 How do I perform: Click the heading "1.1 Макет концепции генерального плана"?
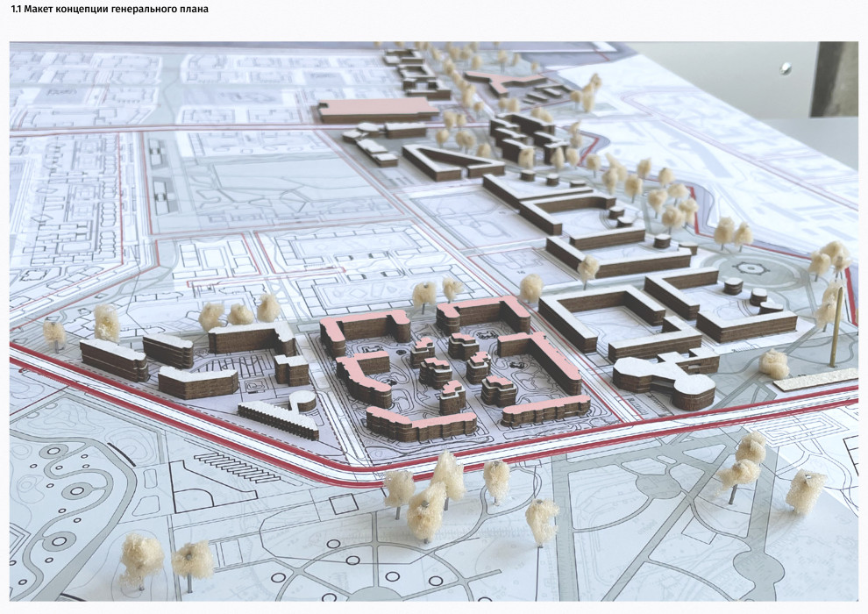[110, 10]
